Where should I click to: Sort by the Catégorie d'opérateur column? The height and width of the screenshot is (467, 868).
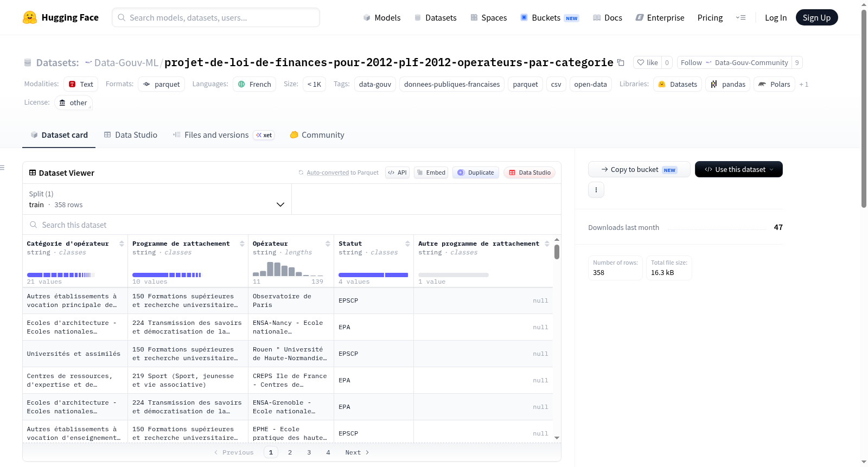(122, 244)
